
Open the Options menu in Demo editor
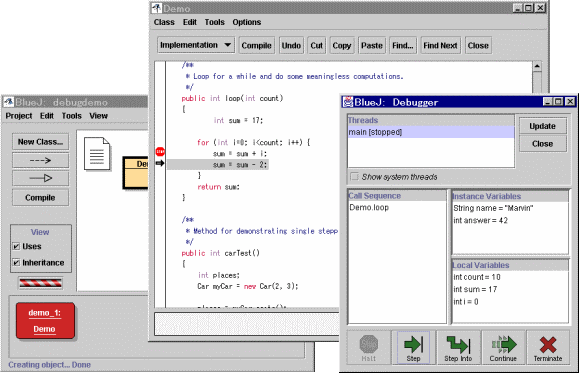pyautogui.click(x=247, y=22)
